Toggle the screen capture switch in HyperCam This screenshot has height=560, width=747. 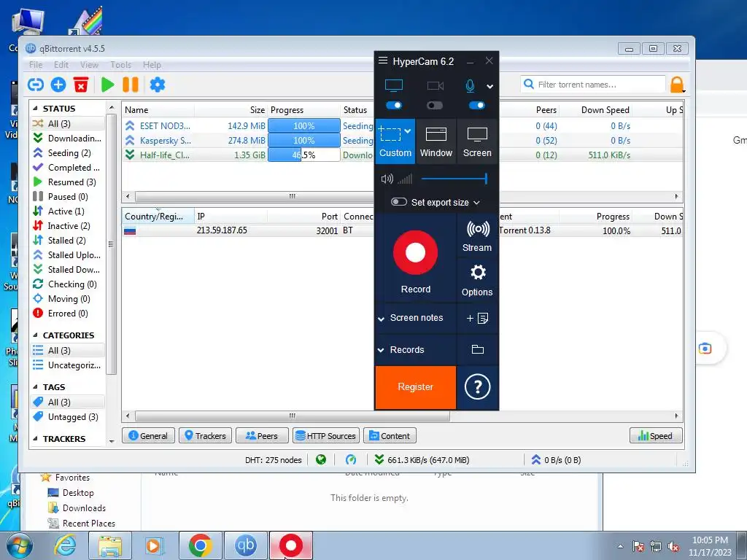coord(394,105)
